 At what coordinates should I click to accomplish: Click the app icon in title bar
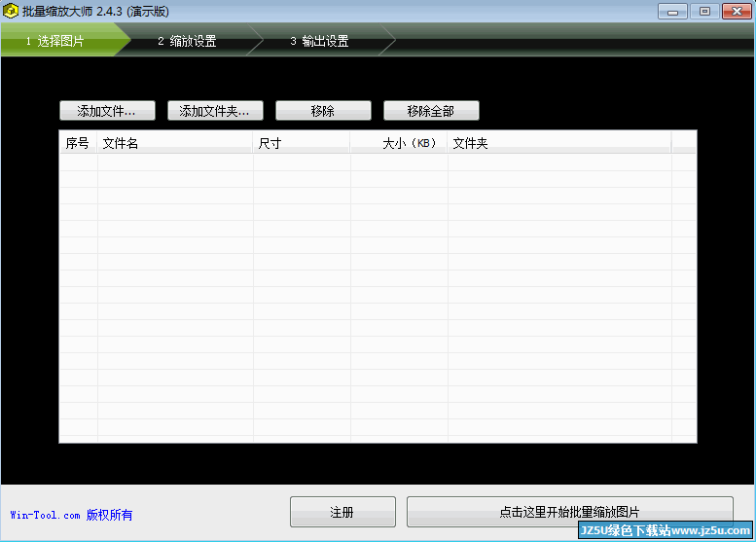10,11
